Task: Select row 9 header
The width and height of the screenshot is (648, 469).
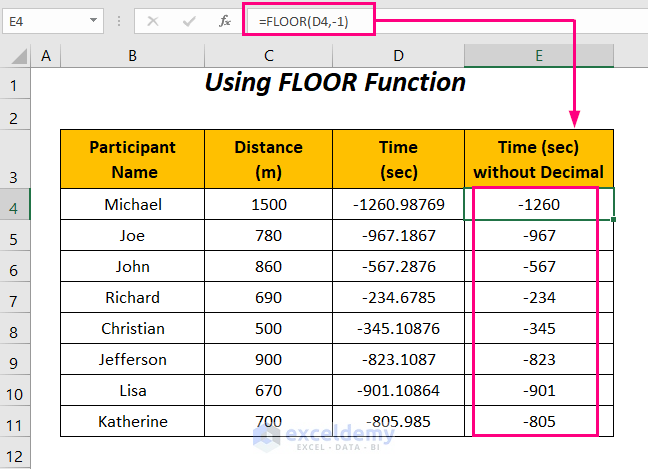Action: coord(14,359)
